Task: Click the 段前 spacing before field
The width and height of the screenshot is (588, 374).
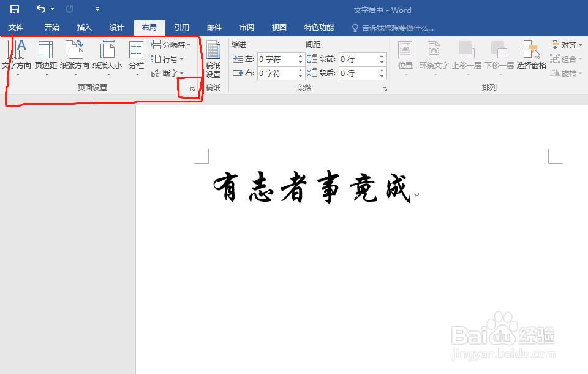Action: tap(360, 59)
